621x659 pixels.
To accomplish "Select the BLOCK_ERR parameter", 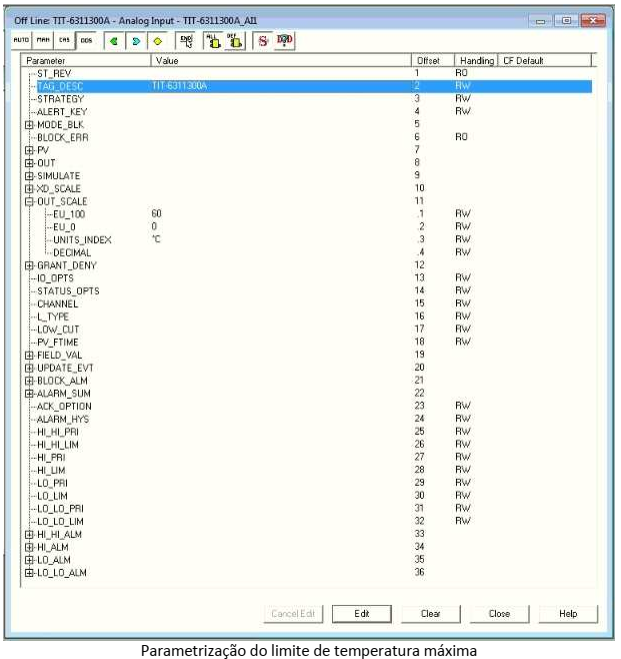I will pos(63,137).
